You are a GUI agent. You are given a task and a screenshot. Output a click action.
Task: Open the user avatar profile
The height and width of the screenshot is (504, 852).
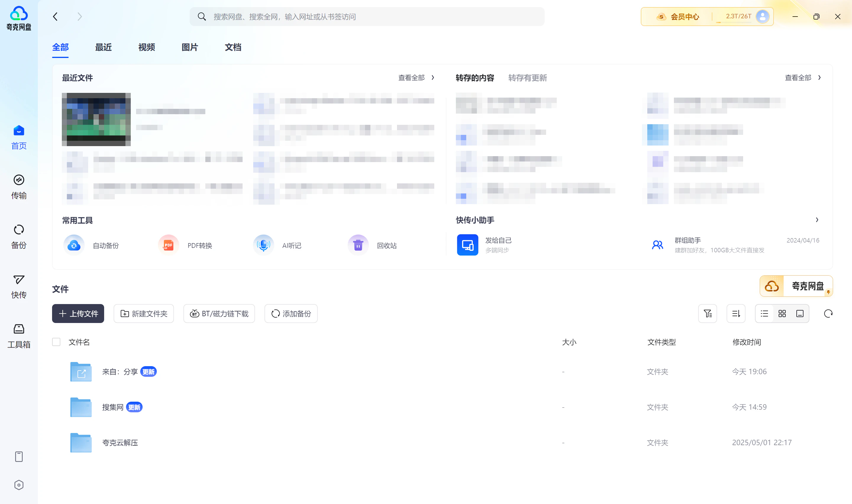click(763, 16)
